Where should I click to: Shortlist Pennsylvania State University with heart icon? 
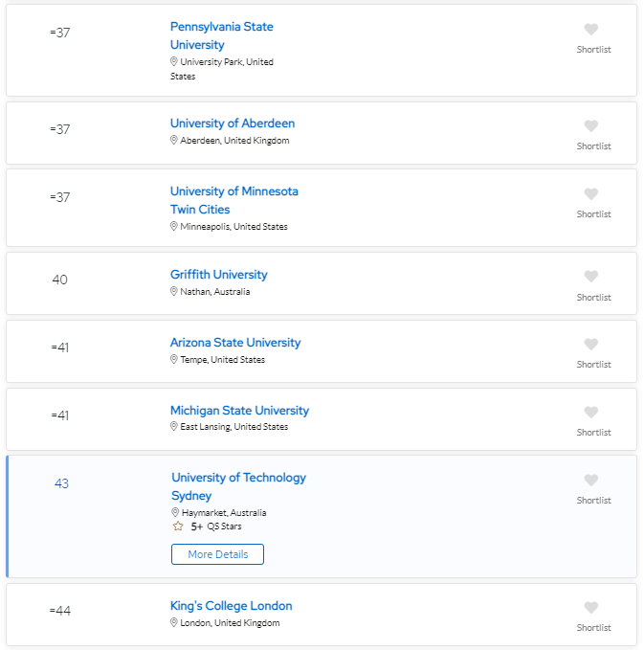click(x=591, y=29)
